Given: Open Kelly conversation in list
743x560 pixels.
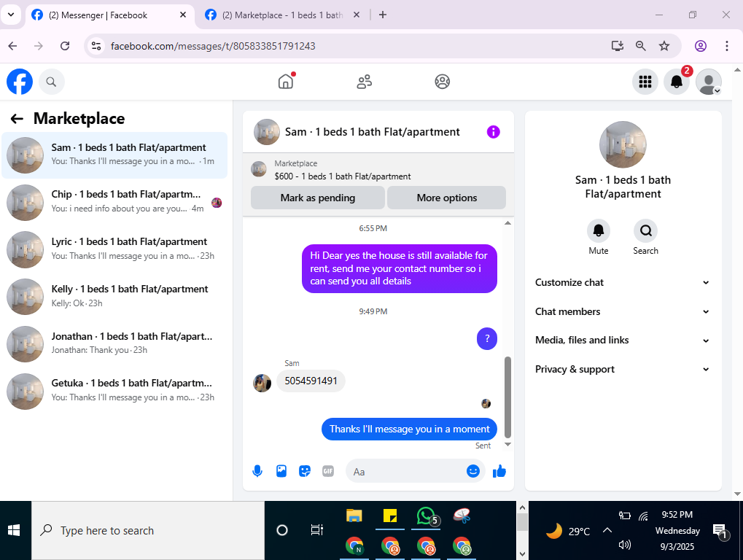Looking at the screenshot, I should pyautogui.click(x=114, y=297).
